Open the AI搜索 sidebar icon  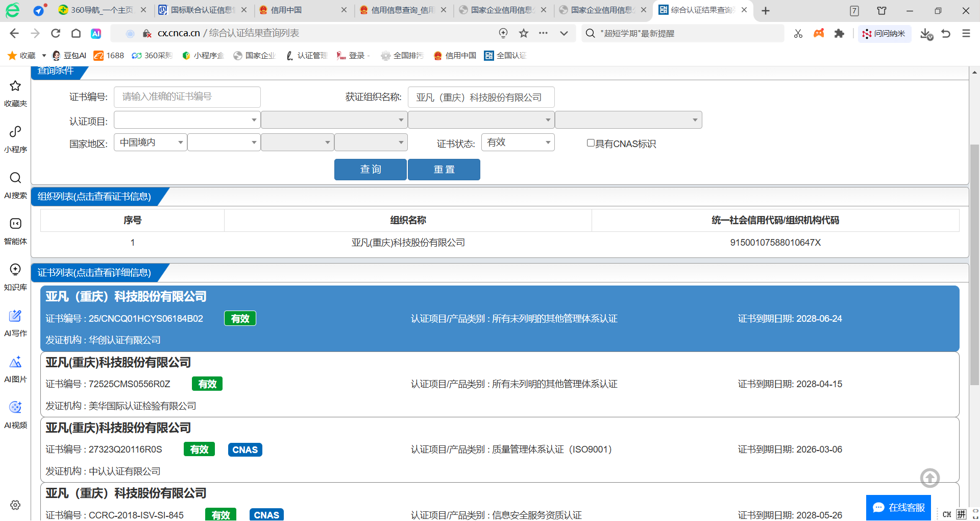pyautogui.click(x=15, y=184)
